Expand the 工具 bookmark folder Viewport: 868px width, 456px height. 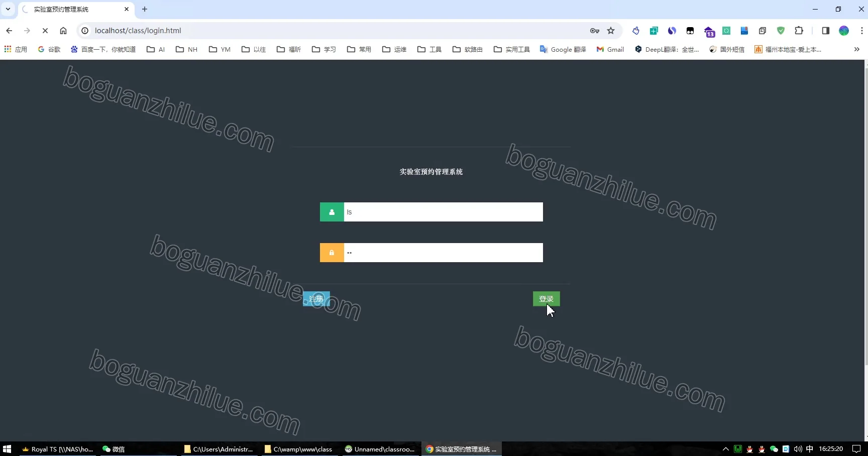click(x=429, y=49)
